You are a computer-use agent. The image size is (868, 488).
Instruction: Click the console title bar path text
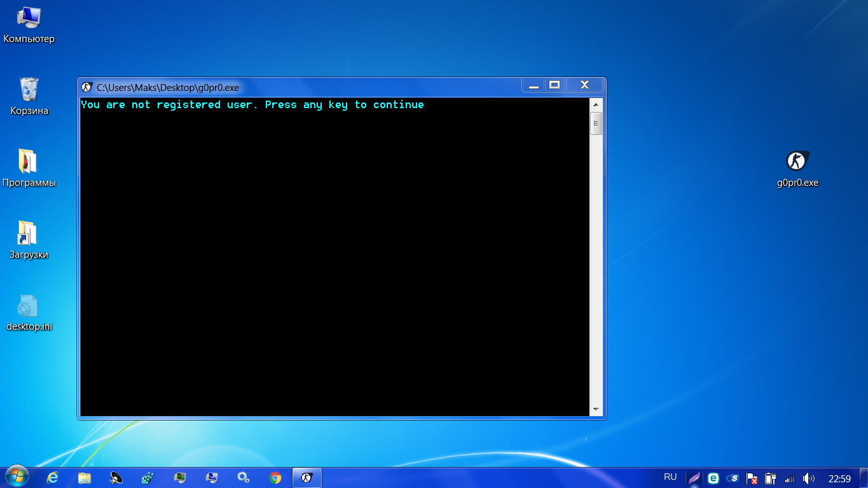click(x=168, y=88)
